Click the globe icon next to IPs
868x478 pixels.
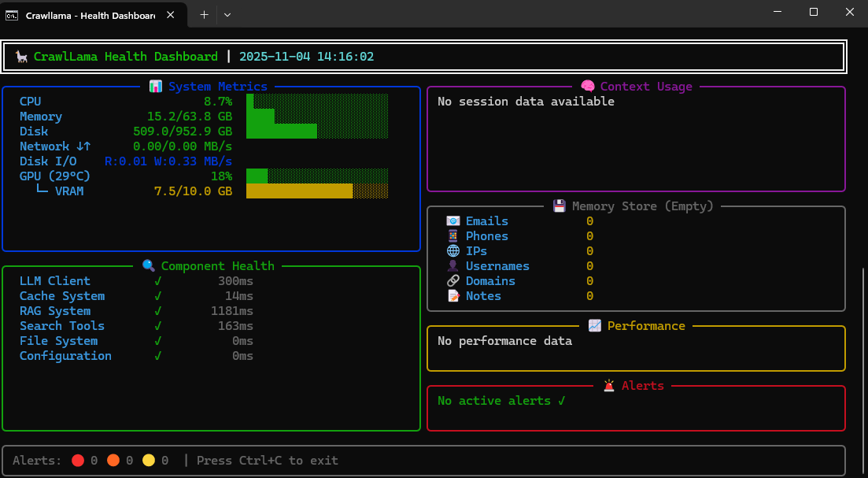coord(453,250)
